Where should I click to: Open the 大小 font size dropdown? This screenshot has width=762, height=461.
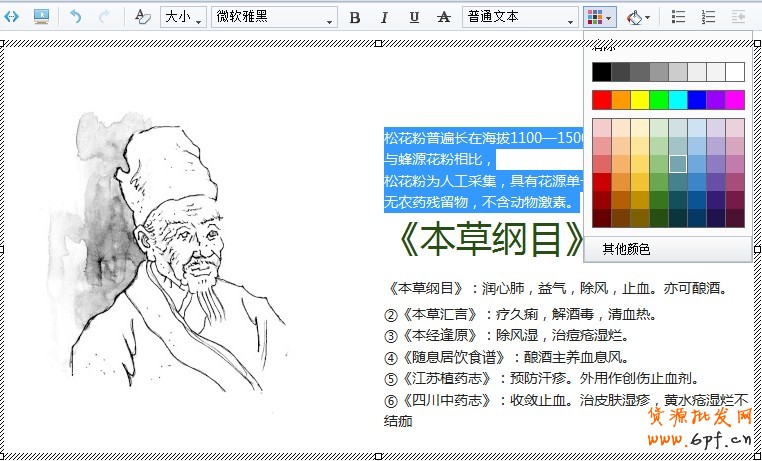[183, 17]
